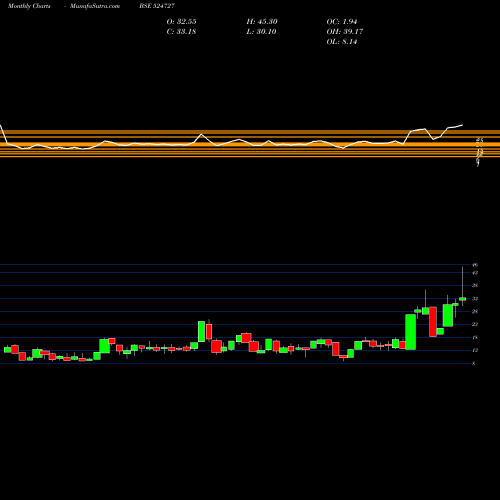This screenshot has height=500, width=500.
Task: Click the "Monthly Charts" title text
Action: pyautogui.click(x=29, y=6)
